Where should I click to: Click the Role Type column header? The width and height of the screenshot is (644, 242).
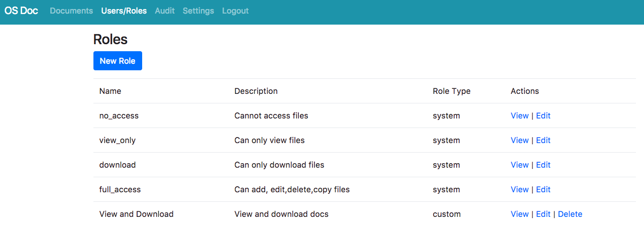coord(452,91)
